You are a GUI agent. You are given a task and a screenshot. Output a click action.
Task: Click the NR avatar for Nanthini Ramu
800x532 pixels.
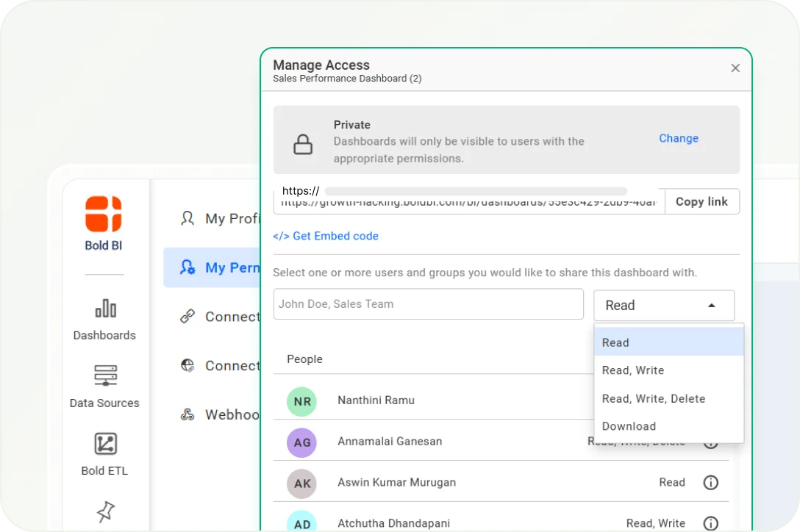coord(301,401)
